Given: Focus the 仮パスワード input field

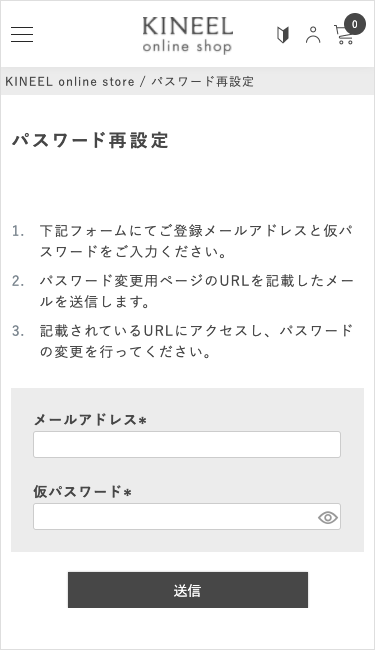Looking at the screenshot, I should pyautogui.click(x=187, y=517).
